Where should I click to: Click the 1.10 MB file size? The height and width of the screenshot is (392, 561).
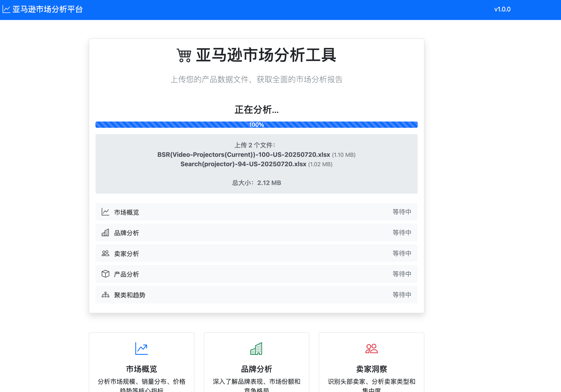(344, 155)
